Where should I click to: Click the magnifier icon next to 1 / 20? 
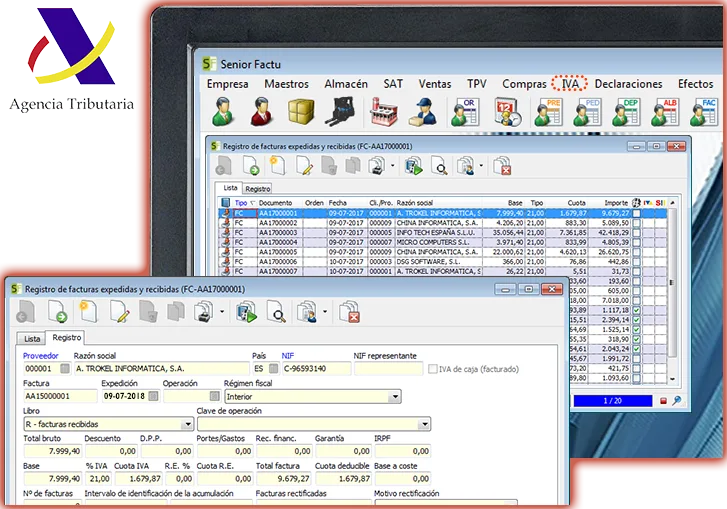coord(676,401)
